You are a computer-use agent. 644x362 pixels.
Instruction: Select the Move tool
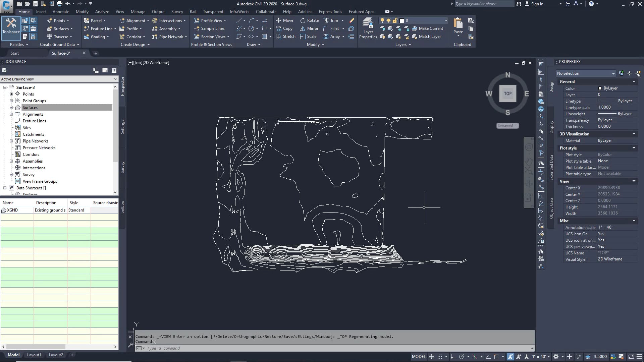coord(284,20)
